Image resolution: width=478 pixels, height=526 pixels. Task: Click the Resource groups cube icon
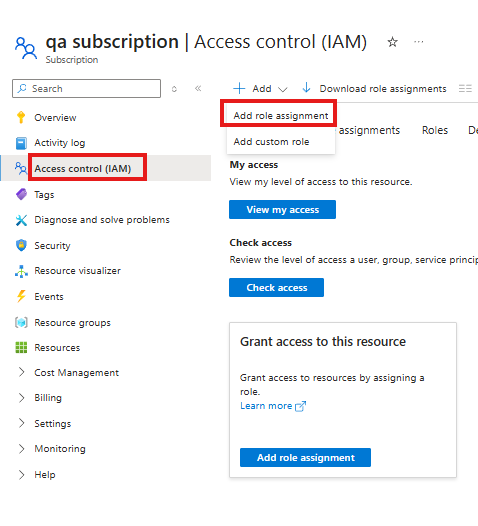[x=21, y=323]
